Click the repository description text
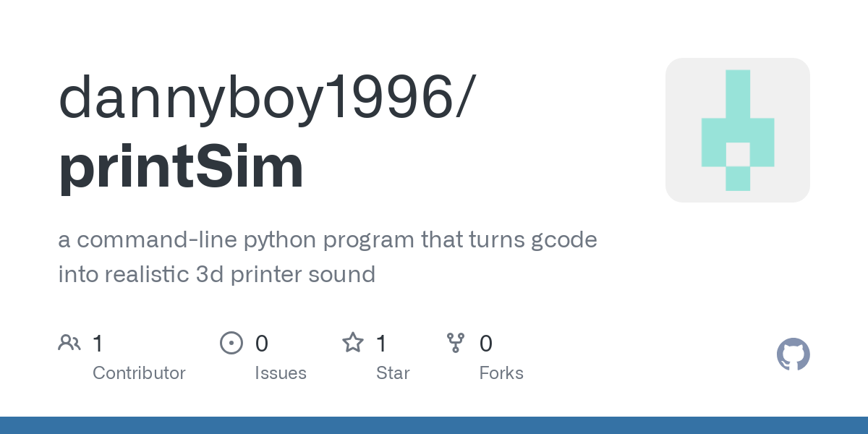The width and height of the screenshot is (868, 434). 328,257
